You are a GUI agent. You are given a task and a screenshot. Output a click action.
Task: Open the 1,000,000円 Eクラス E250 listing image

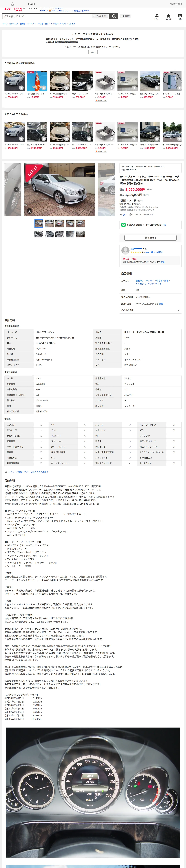pos(150,132)
